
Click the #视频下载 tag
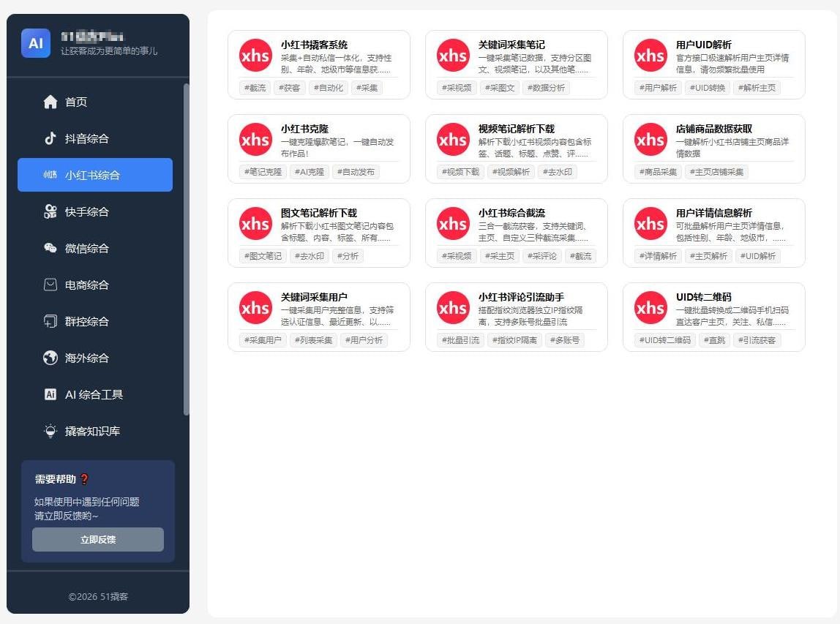460,172
